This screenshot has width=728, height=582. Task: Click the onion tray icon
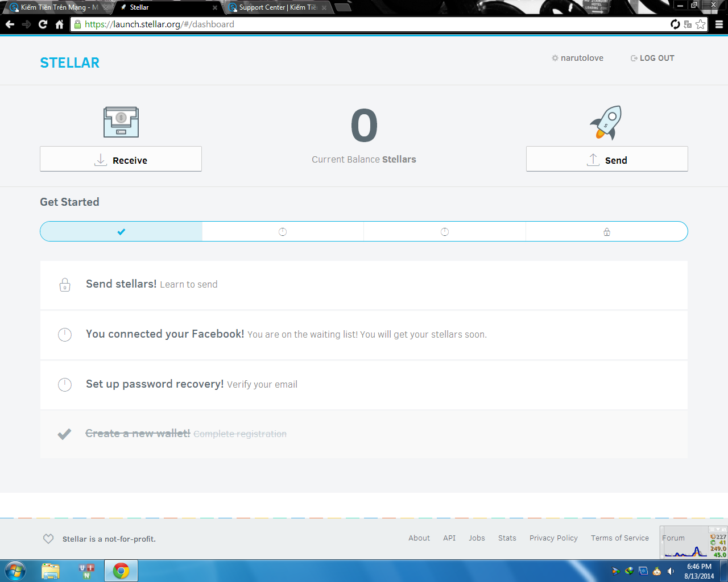pyautogui.click(x=657, y=571)
